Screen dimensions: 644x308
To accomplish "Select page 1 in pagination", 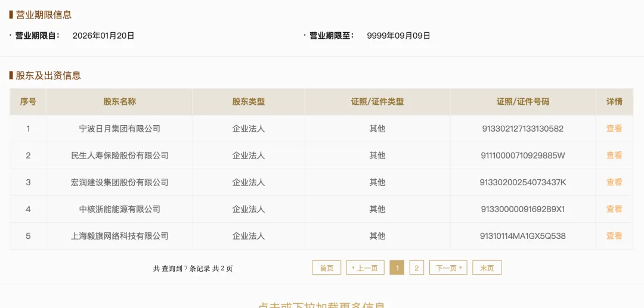I will pyautogui.click(x=397, y=268).
